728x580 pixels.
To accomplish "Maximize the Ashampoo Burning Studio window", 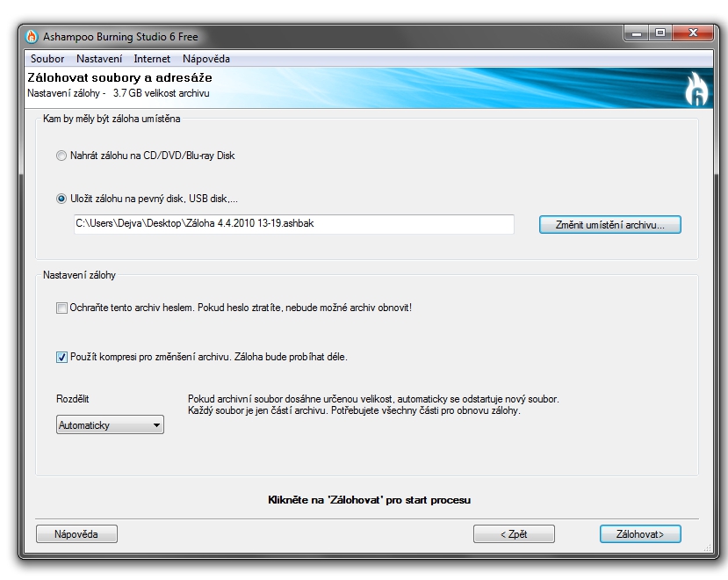I will tap(660, 33).
